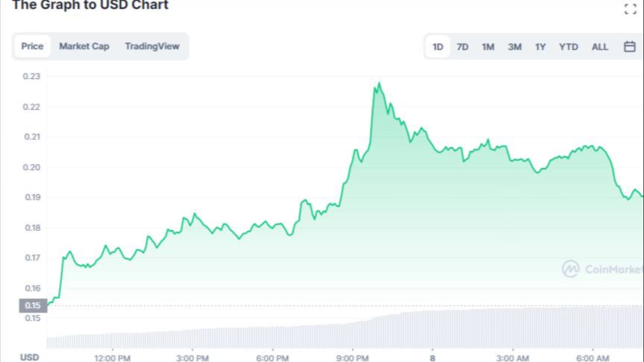The height and width of the screenshot is (362, 644).
Task: Expand the chart to fullscreen
Action: click(x=630, y=9)
